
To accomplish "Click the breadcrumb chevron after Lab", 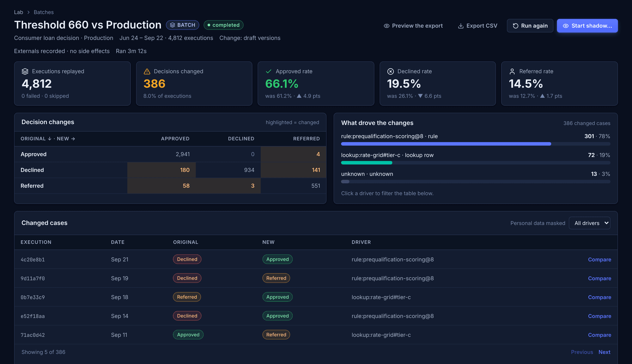I will click(x=28, y=12).
